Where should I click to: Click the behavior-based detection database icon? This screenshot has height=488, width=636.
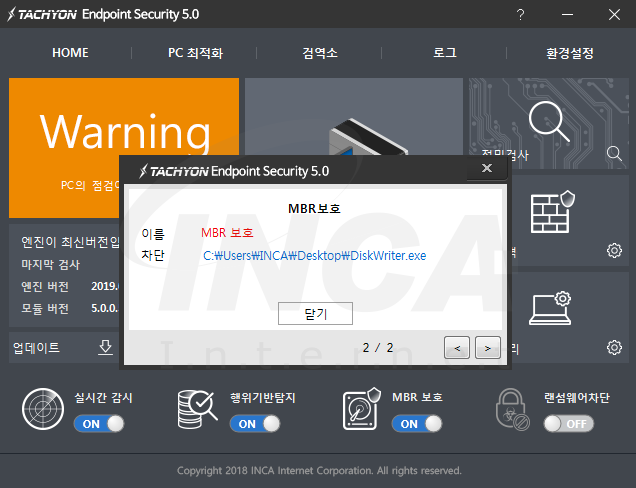197,409
